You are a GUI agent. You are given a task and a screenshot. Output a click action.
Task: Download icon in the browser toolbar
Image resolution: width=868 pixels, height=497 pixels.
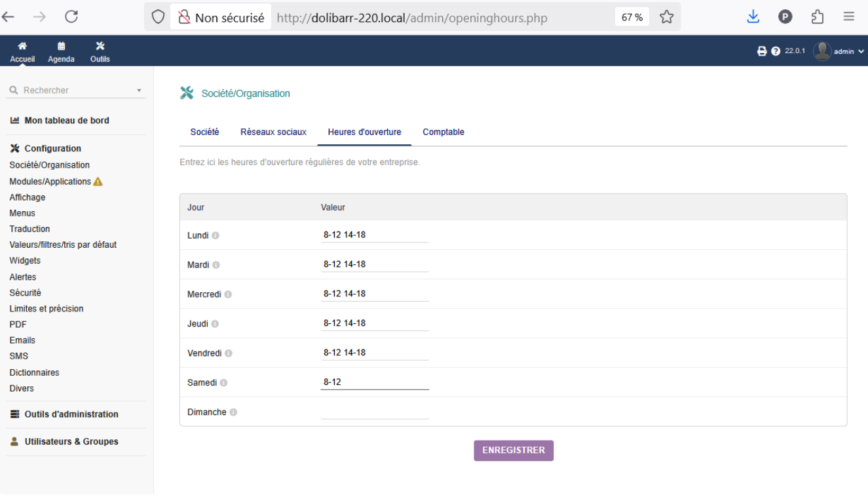click(753, 17)
